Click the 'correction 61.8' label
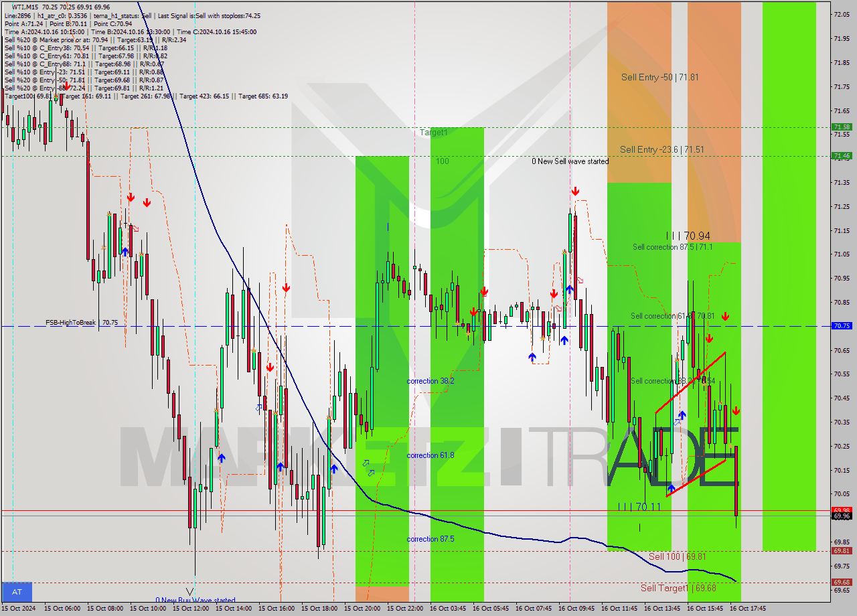 (x=431, y=455)
